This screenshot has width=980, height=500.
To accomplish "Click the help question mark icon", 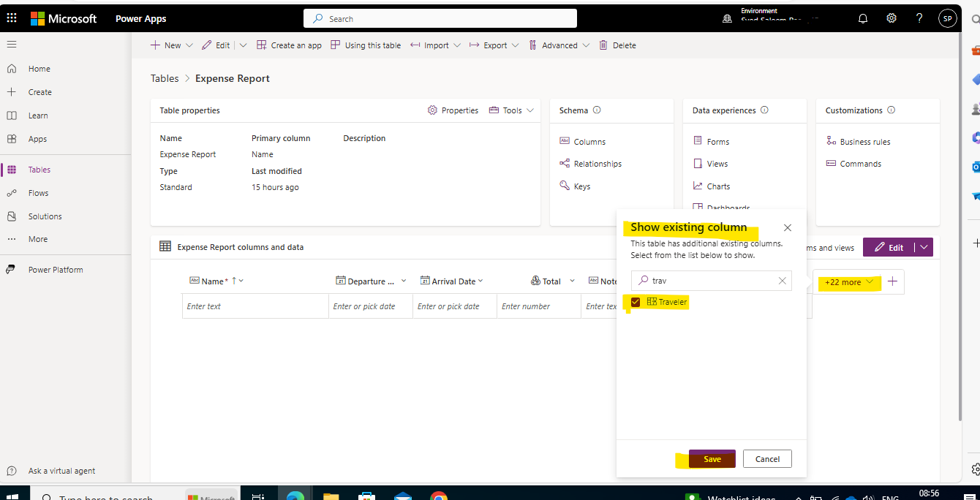I will (x=919, y=18).
